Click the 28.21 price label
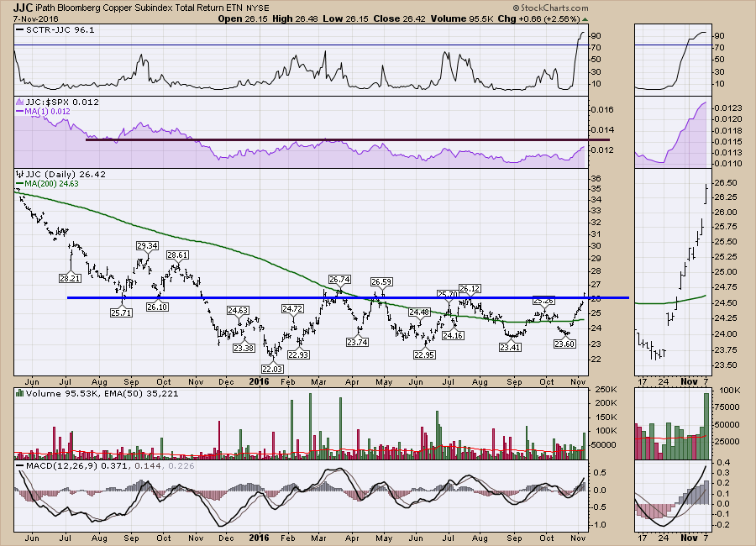The image size is (756, 546). point(70,278)
